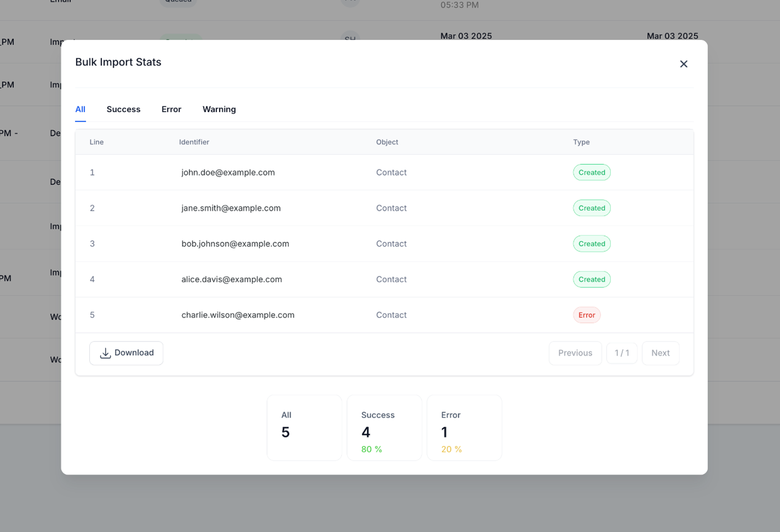Image resolution: width=780 pixels, height=532 pixels.
Task: Click the Error badge on line 5
Action: 587,315
